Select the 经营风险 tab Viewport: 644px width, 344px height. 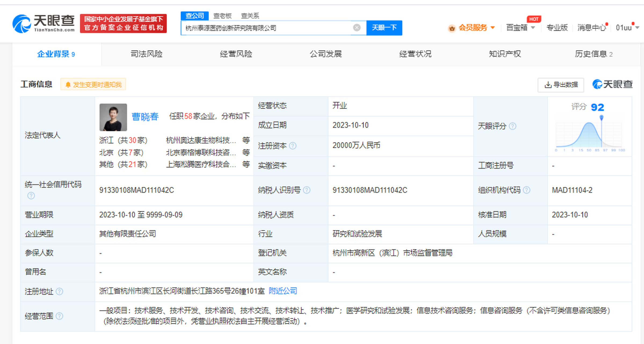[236, 54]
